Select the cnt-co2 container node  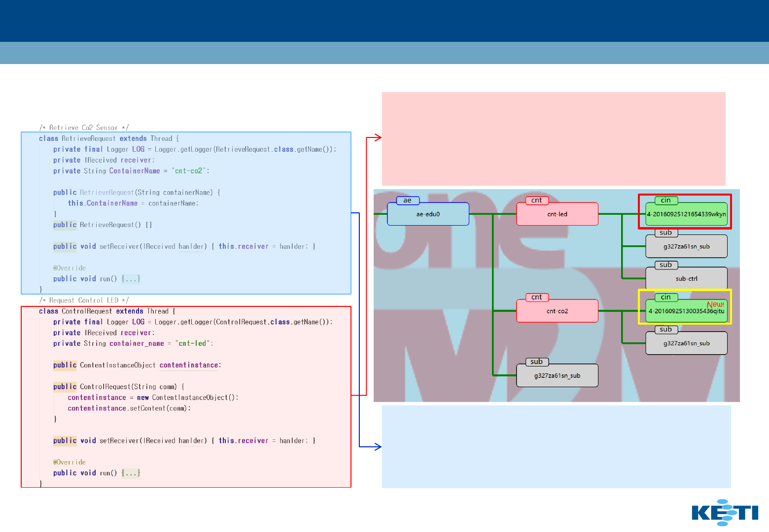coord(557,311)
